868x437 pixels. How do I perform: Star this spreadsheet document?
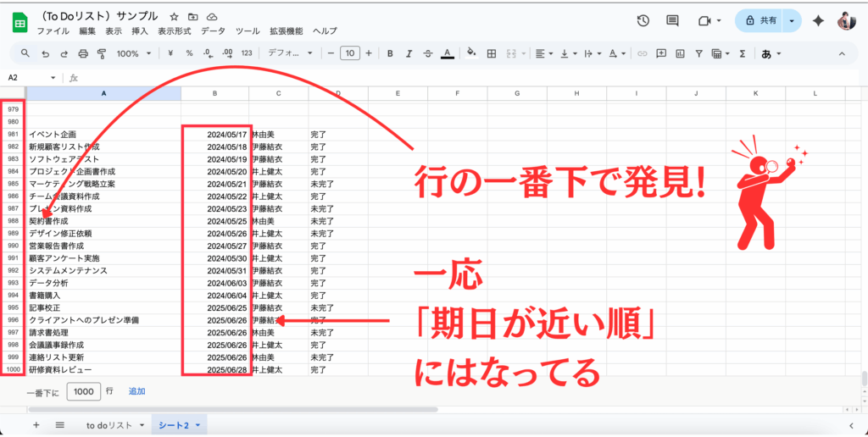tap(174, 17)
